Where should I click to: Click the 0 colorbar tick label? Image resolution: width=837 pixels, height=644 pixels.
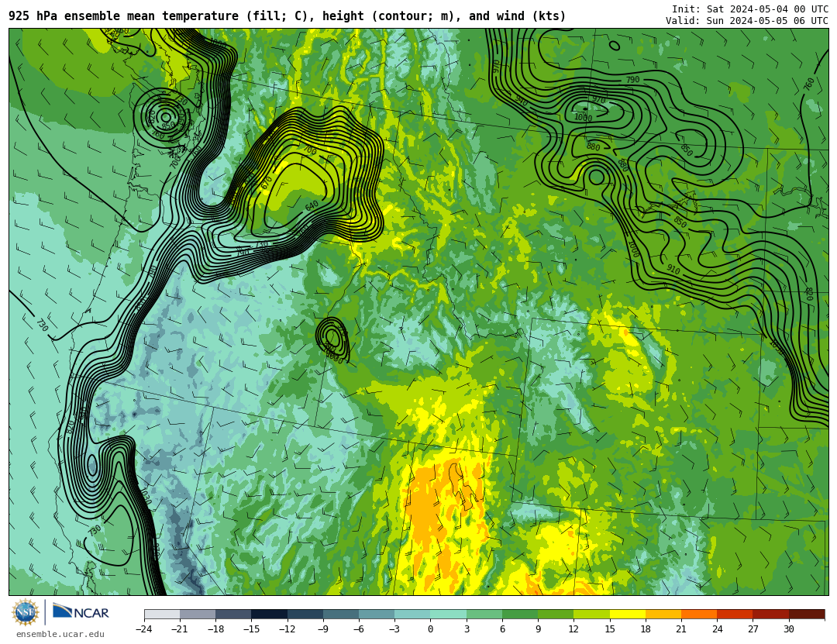pyautogui.click(x=431, y=629)
